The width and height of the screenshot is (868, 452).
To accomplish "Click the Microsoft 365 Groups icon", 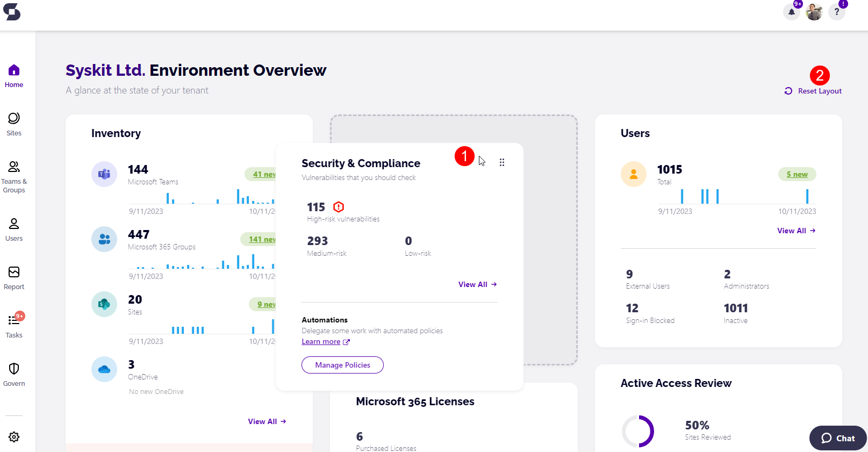I will (104, 239).
